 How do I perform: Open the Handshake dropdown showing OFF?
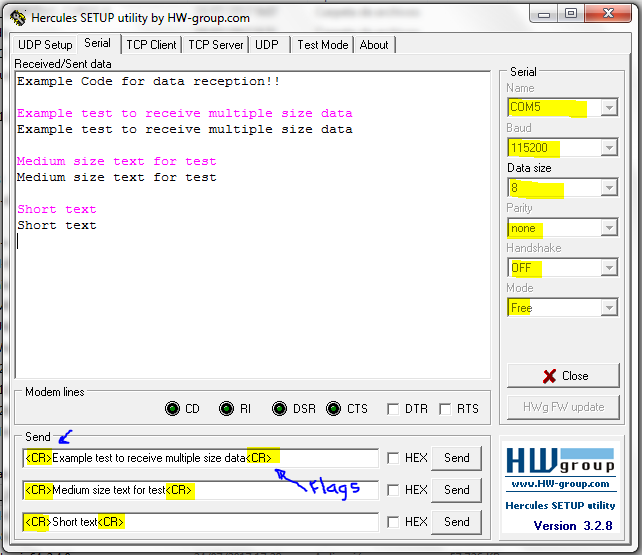609,268
